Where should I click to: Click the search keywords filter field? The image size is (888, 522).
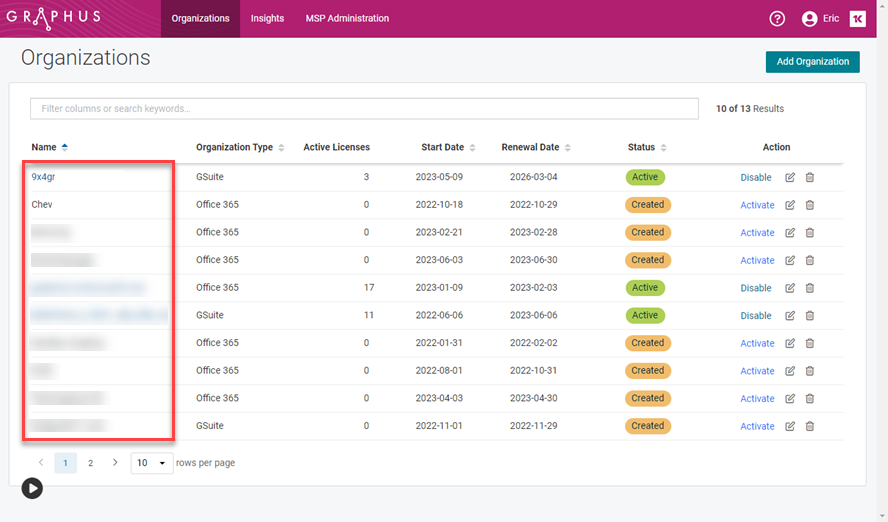click(364, 108)
